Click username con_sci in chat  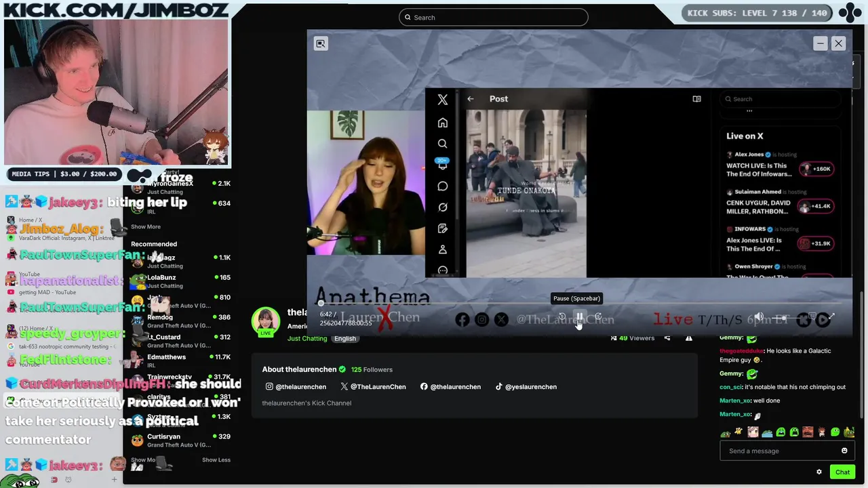(731, 387)
